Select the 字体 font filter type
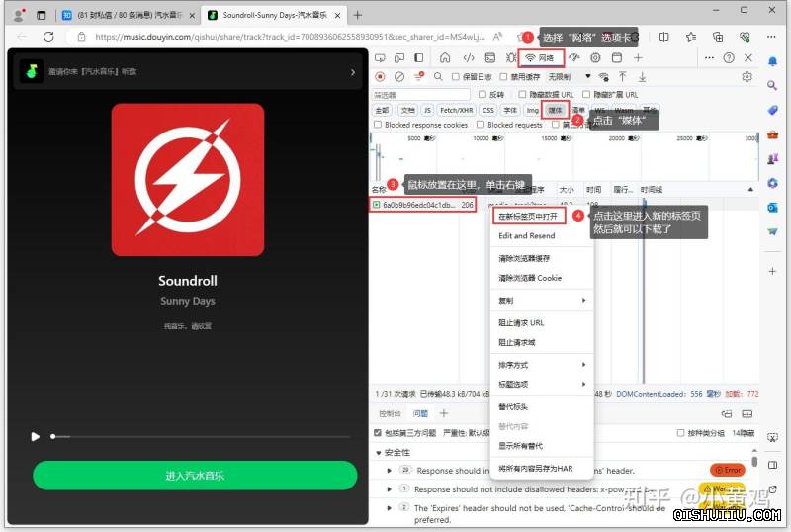Viewport: 791px width, 532px height. [x=510, y=110]
